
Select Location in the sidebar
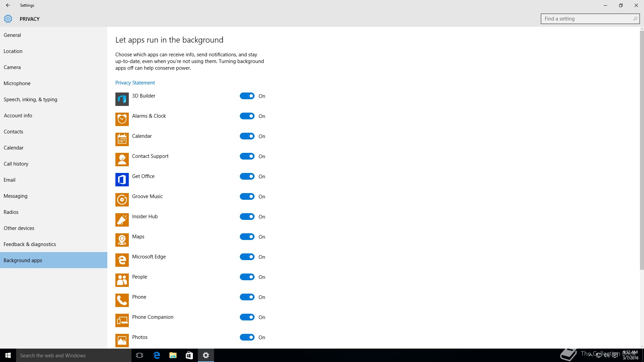tap(54, 51)
